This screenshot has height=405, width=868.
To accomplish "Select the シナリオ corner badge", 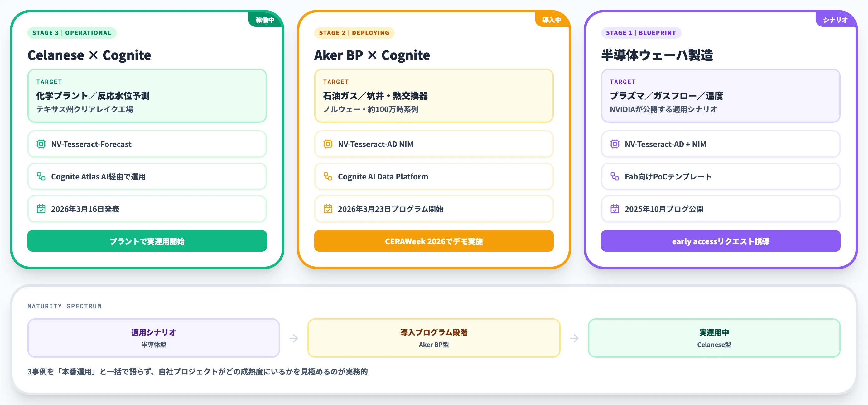I will tap(835, 20).
